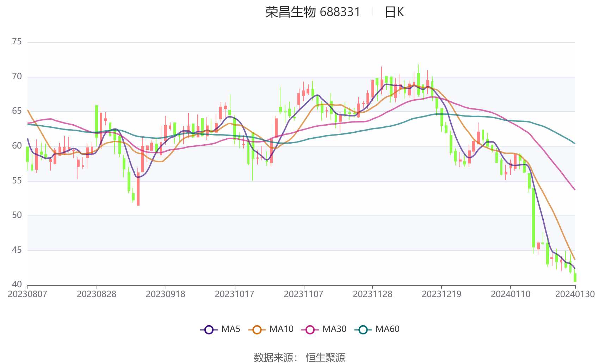599x364 pixels.
Task: Hide the MA60 line via its label
Action: click(x=387, y=329)
